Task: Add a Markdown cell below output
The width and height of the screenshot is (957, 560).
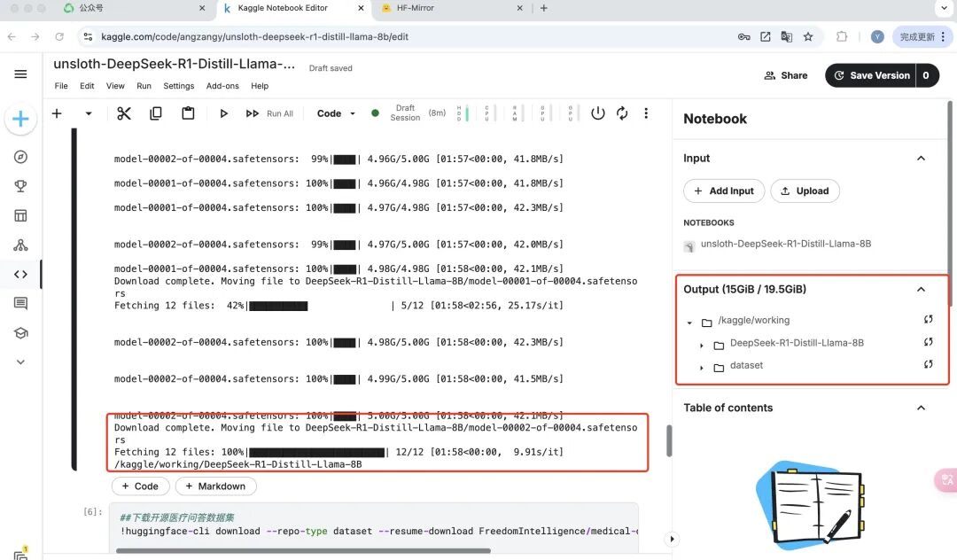Action: coord(215,486)
